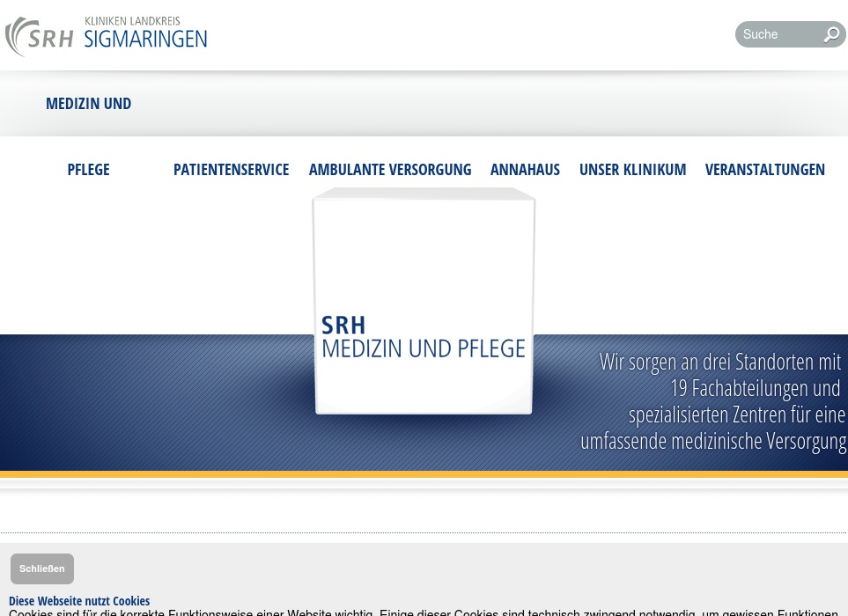Open the SRH MEDIZIN UND PFLEGE cube image

coord(424,299)
